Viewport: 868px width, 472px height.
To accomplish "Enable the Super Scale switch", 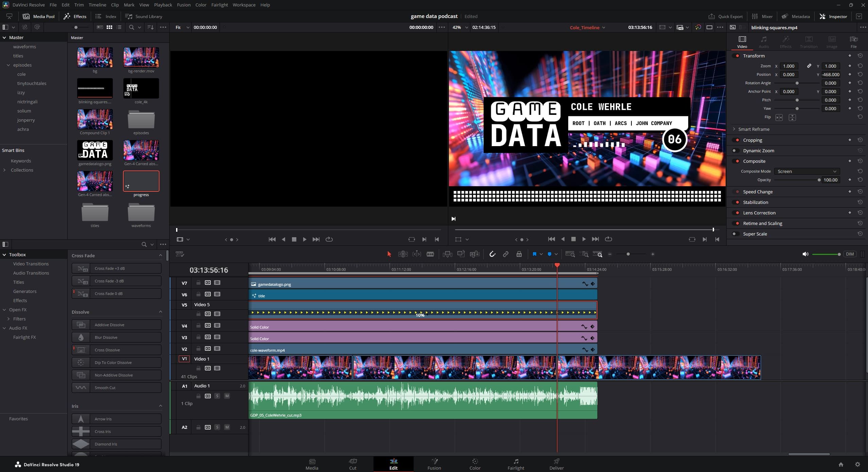I will click(735, 234).
